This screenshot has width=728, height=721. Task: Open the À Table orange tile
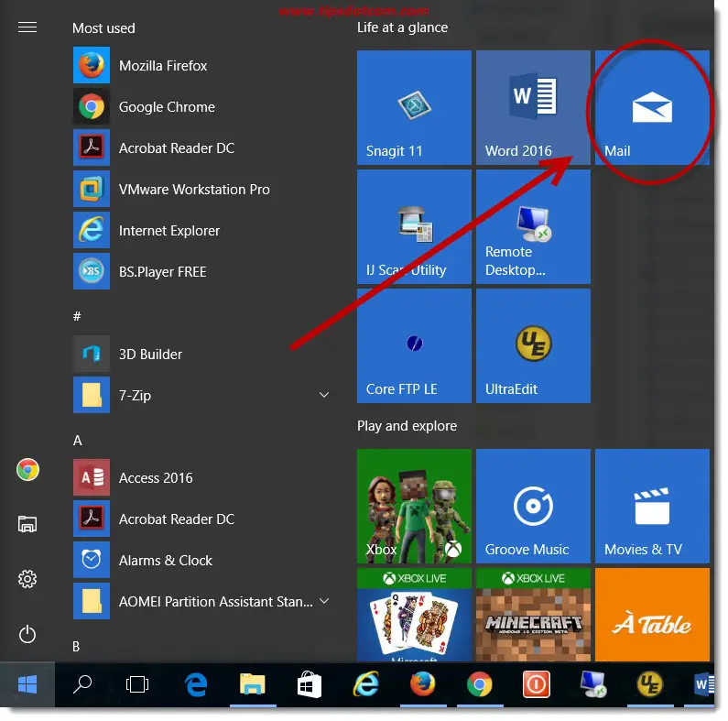pyautogui.click(x=652, y=615)
